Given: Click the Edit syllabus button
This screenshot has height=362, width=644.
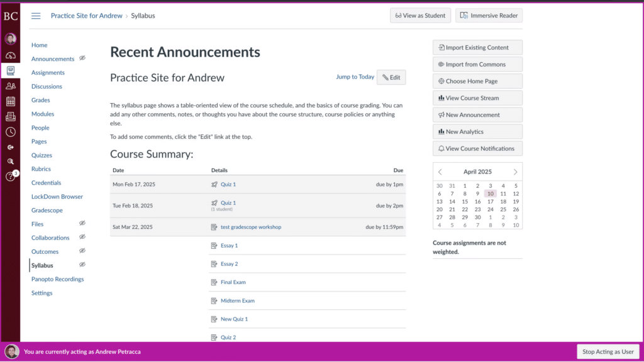Looking at the screenshot, I should click(x=391, y=77).
